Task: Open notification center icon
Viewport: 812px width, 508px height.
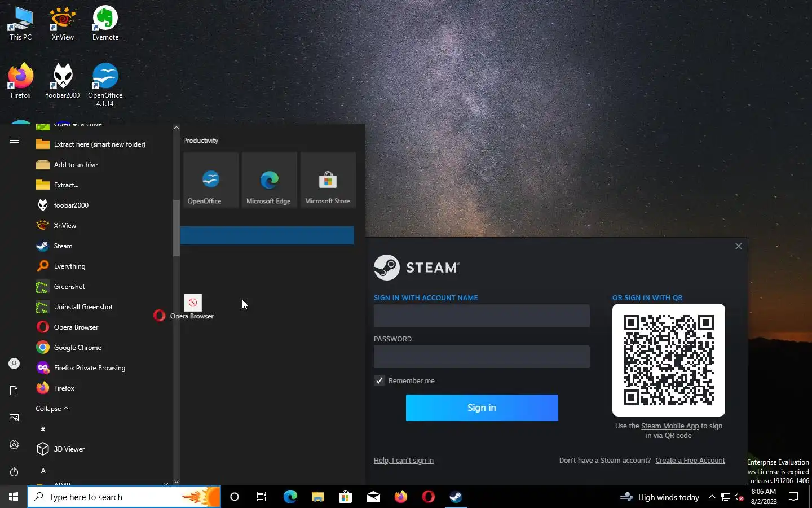Action: pyautogui.click(x=793, y=497)
